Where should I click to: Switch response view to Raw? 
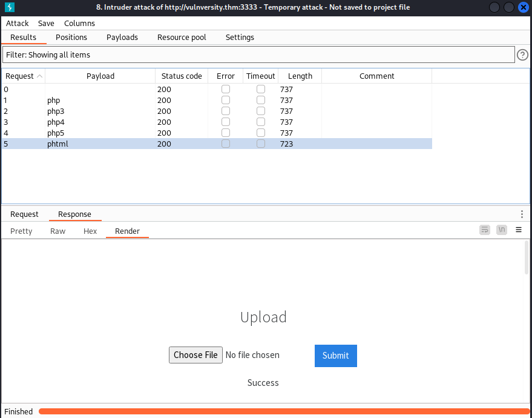(x=57, y=231)
